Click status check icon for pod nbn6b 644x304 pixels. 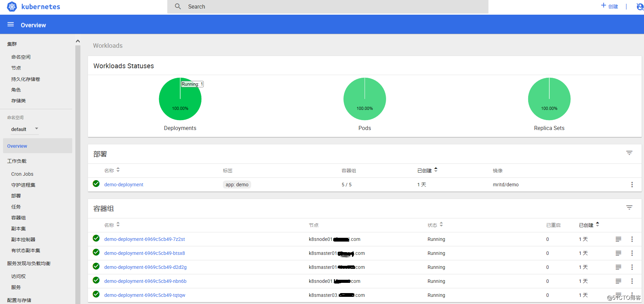coord(96,280)
